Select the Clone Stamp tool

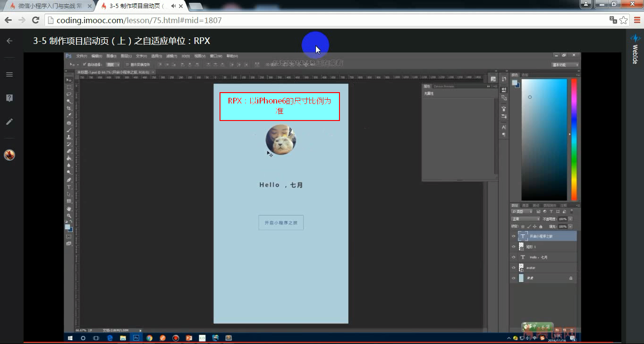pos(69,137)
